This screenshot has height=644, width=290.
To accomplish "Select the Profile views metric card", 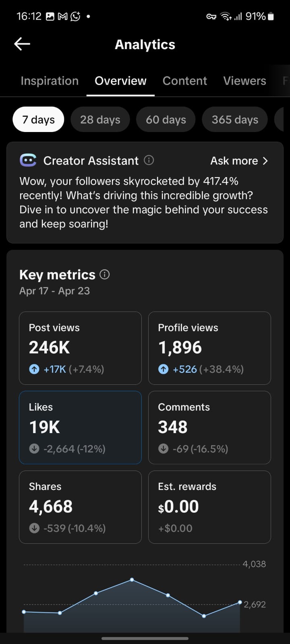I will pos(209,348).
